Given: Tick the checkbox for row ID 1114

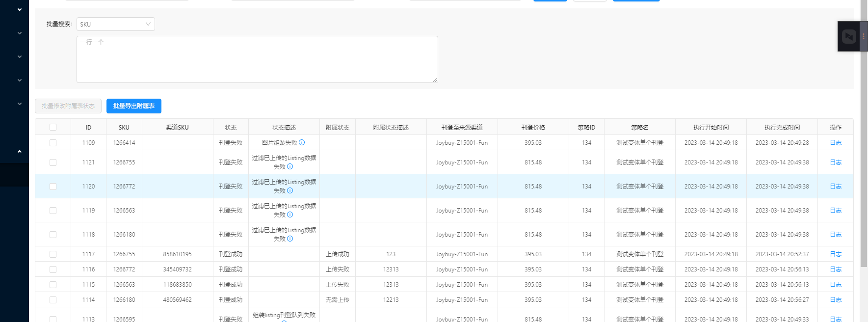Looking at the screenshot, I should (x=53, y=300).
